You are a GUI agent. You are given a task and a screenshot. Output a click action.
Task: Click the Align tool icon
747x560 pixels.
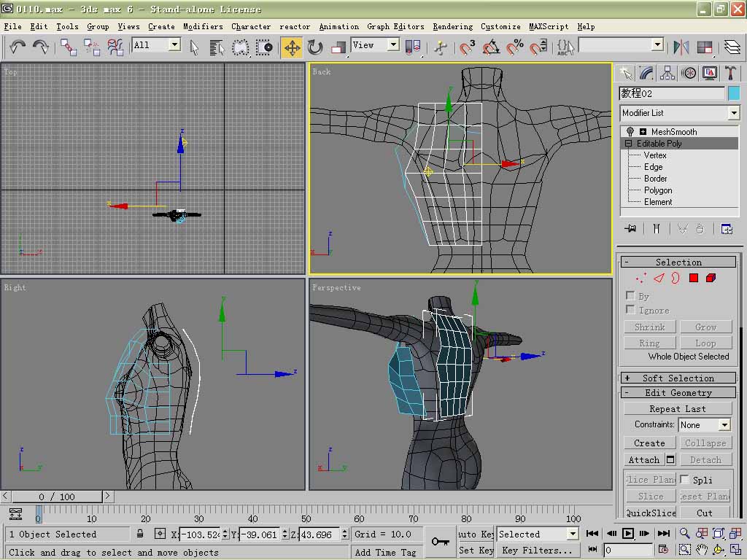tap(704, 47)
